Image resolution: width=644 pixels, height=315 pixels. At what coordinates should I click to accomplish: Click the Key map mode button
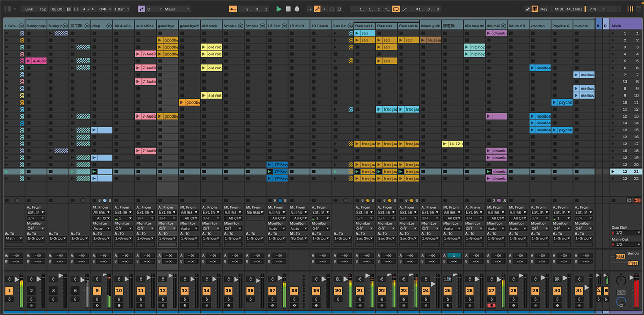544,9
